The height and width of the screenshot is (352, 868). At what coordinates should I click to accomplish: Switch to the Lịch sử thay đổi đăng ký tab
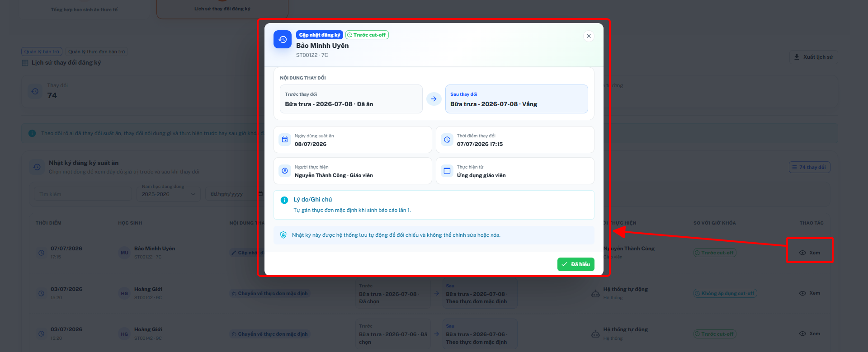click(222, 9)
